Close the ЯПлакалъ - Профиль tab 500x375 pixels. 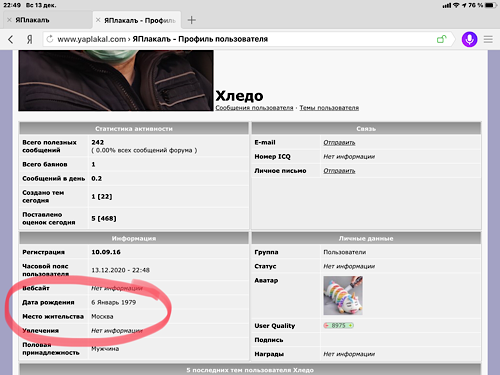[98, 20]
